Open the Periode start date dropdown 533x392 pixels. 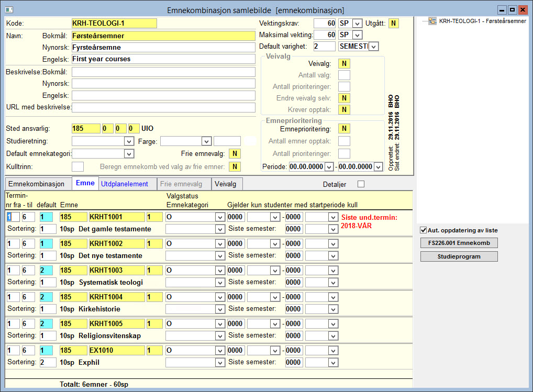click(329, 167)
